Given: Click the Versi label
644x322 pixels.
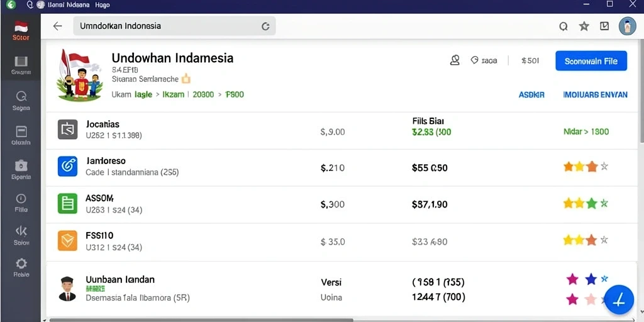Looking at the screenshot, I should (x=331, y=282).
